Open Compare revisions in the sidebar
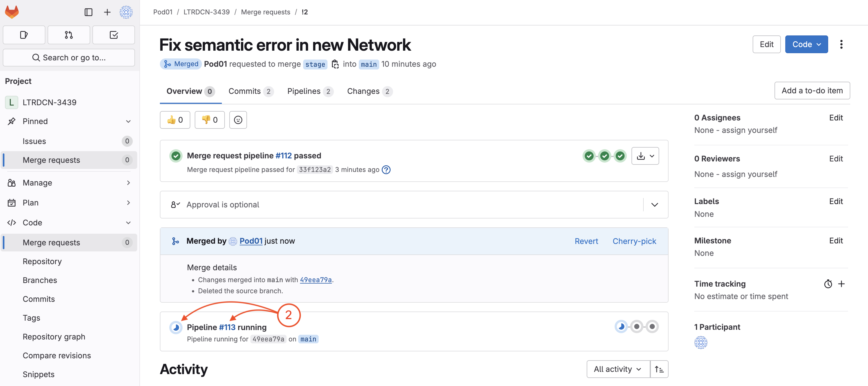Viewport: 868px width, 386px height. [x=69, y=356]
